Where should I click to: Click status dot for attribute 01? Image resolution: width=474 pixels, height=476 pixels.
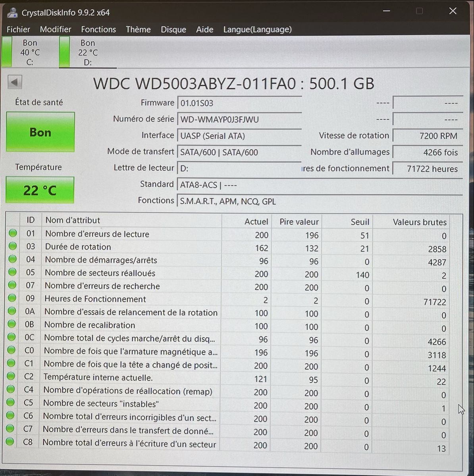pos(13,233)
